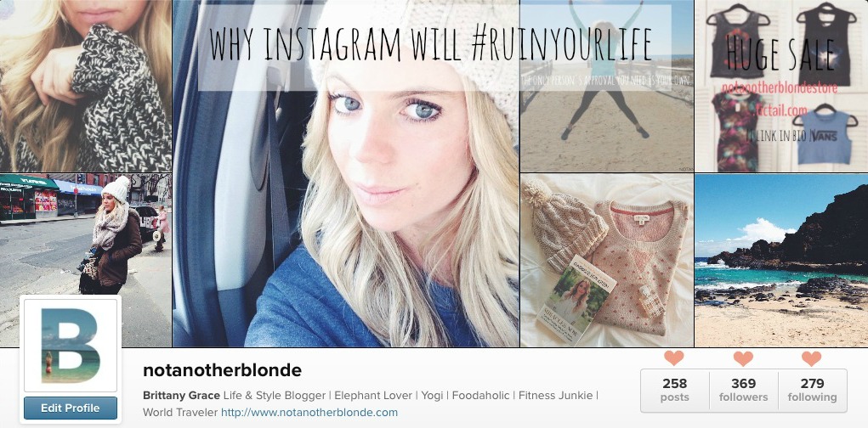The image size is (868, 428).
Task: Open the street photo with brown jacket
Action: point(86,261)
